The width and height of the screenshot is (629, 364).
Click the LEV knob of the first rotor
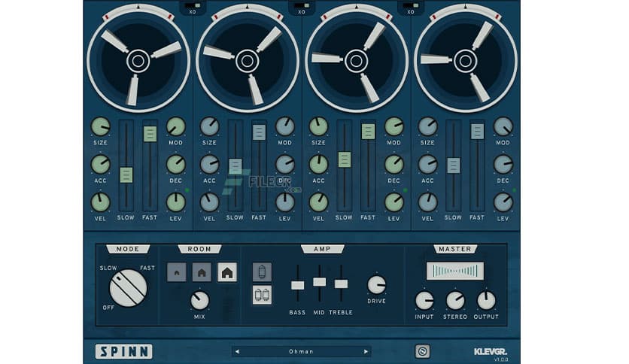(x=176, y=202)
